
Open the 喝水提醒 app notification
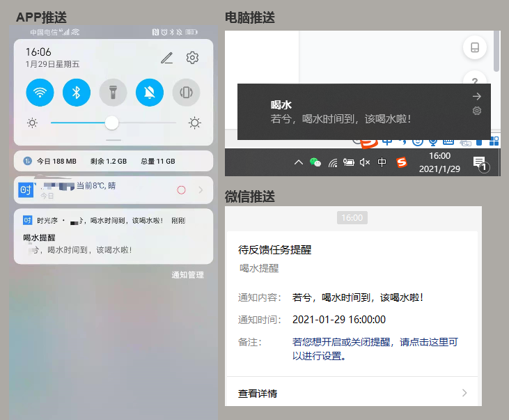click(113, 237)
